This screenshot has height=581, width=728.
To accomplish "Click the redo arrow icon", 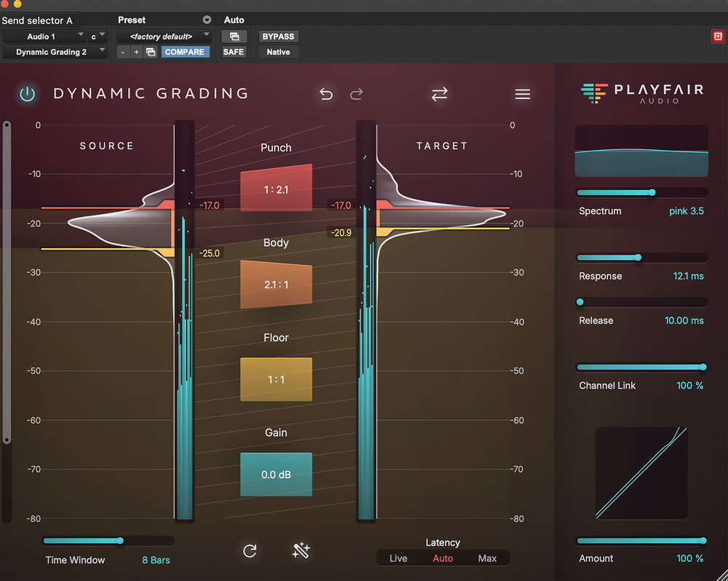I will coord(357,94).
